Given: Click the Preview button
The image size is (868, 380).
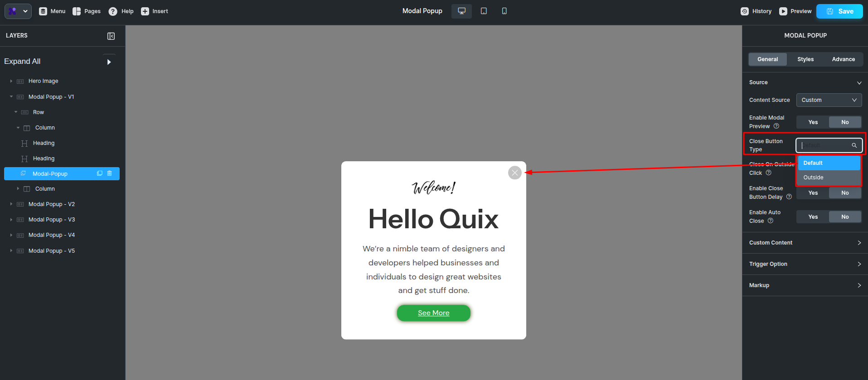Looking at the screenshot, I should tap(795, 11).
